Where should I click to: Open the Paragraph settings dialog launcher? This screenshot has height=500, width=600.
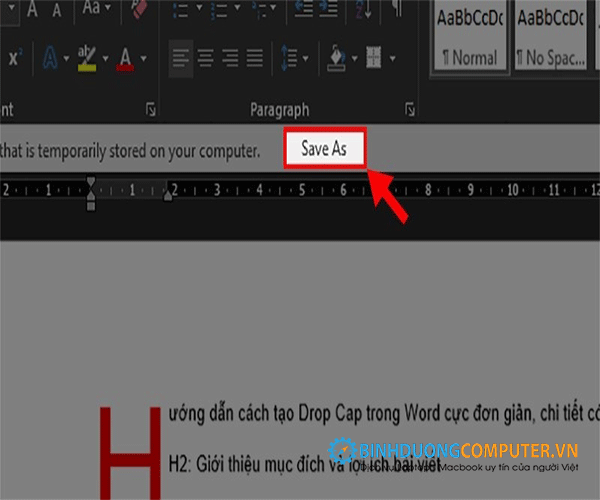coord(409,109)
